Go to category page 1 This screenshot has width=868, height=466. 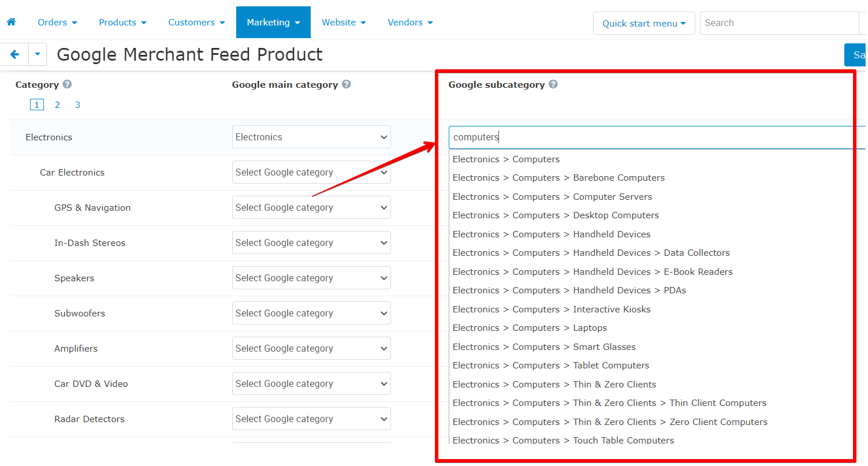tap(36, 105)
